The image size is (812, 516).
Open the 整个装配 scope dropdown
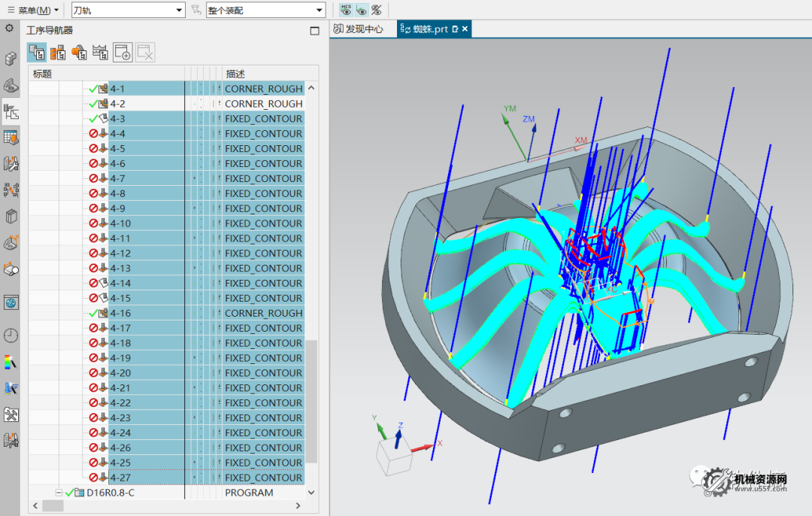[x=265, y=10]
